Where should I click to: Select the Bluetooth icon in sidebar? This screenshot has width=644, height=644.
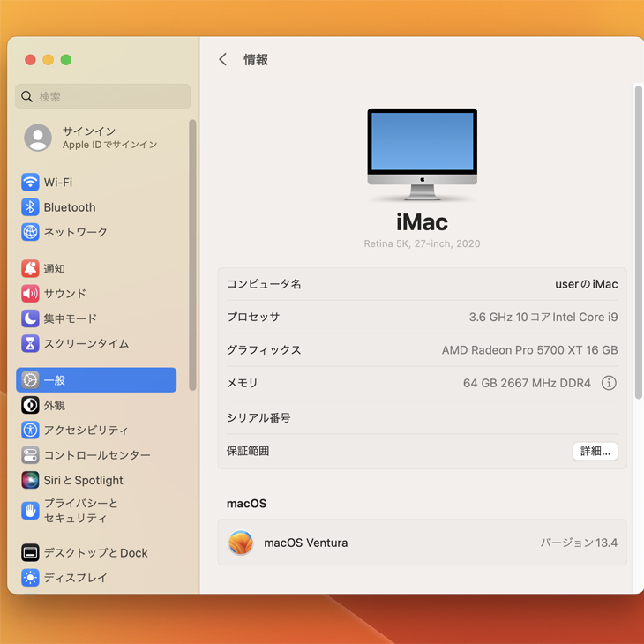tap(30, 207)
